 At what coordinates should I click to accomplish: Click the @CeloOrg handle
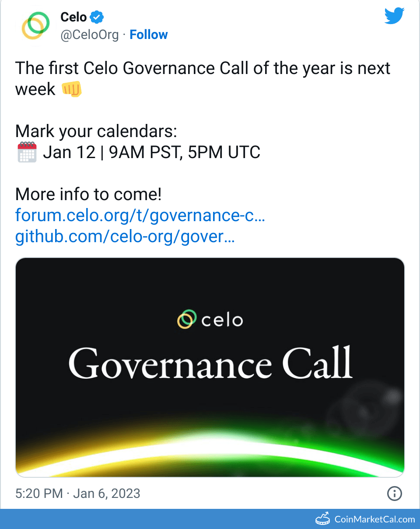tap(90, 35)
